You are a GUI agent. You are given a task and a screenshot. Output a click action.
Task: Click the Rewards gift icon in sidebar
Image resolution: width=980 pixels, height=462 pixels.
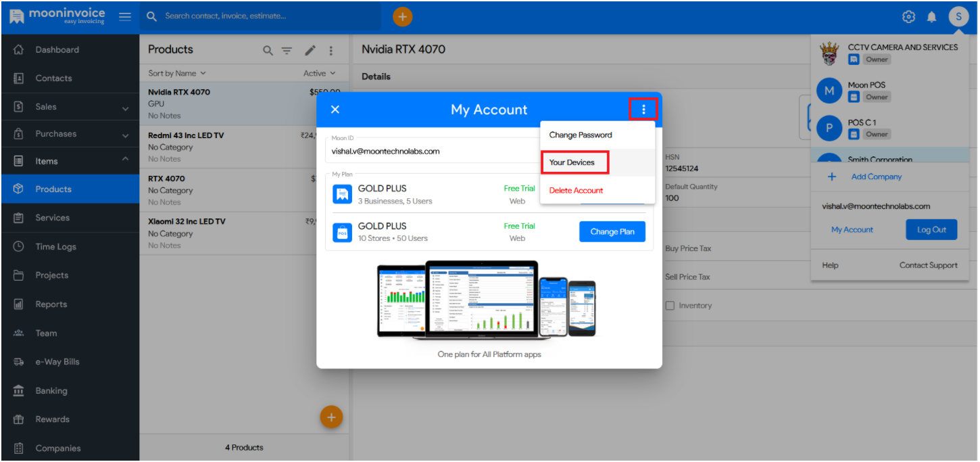(x=19, y=419)
